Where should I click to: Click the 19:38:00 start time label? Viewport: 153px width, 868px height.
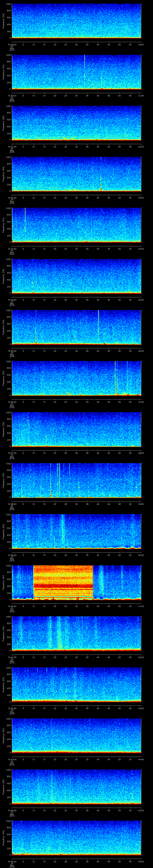(x=12, y=504)
